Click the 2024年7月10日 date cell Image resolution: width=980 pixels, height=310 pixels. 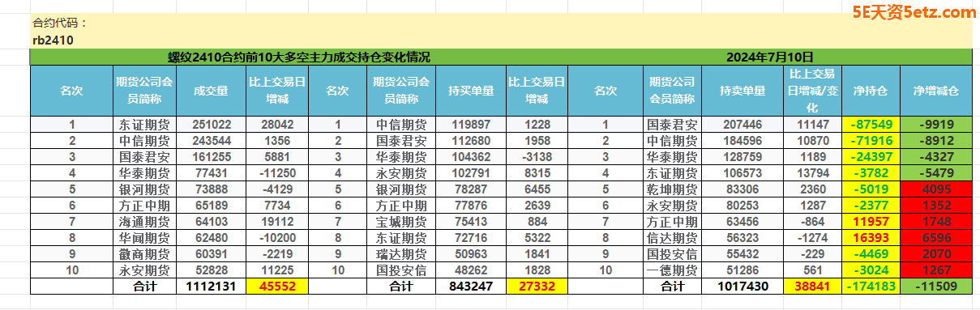769,57
